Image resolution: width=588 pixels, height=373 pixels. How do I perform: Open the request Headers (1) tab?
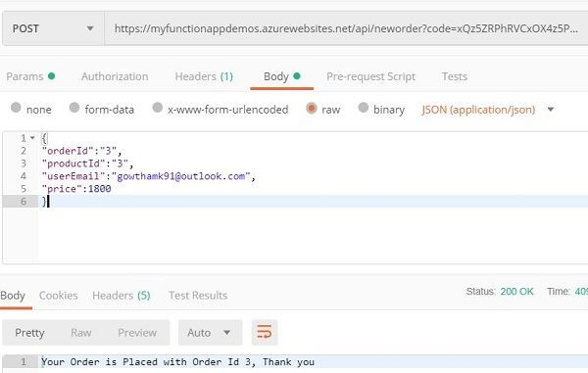(204, 76)
